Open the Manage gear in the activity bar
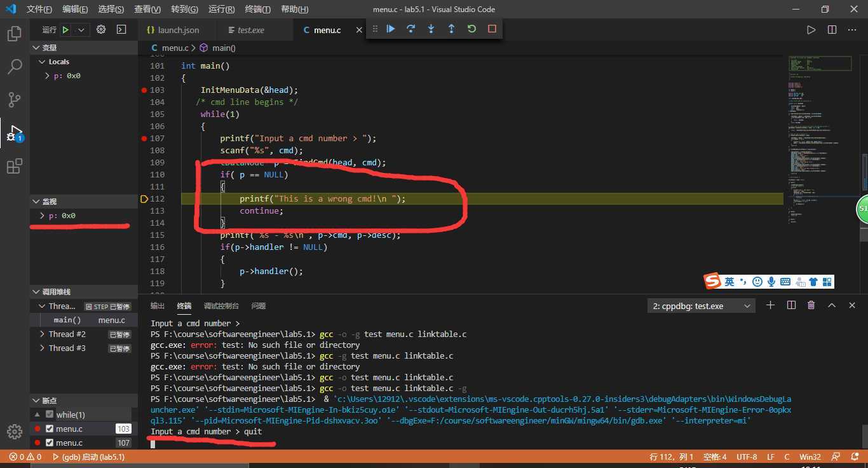This screenshot has width=868, height=468. coord(14,432)
